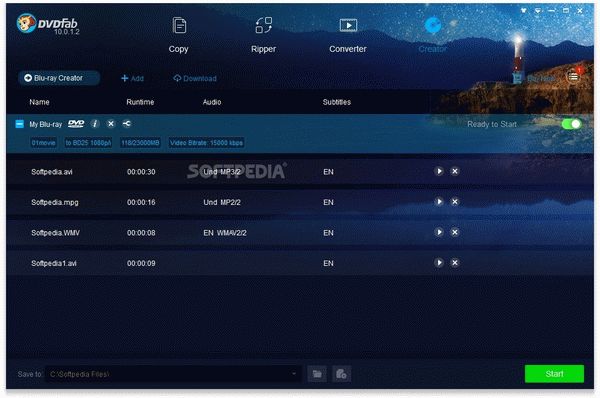Open the Blu-ray Creator mode switcher

click(x=59, y=78)
